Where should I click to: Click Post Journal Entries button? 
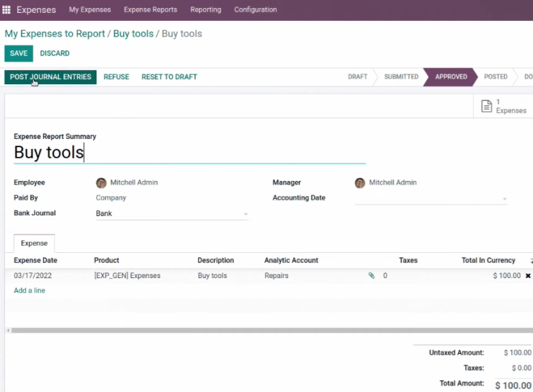(x=50, y=77)
